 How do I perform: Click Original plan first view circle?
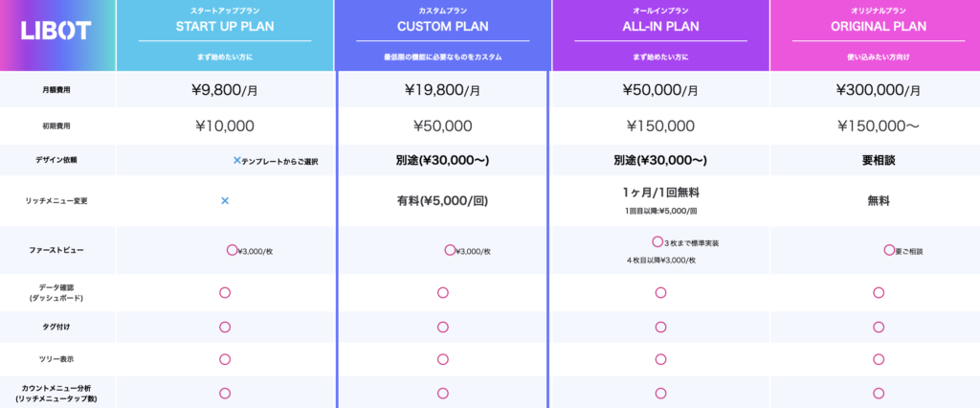(x=889, y=249)
